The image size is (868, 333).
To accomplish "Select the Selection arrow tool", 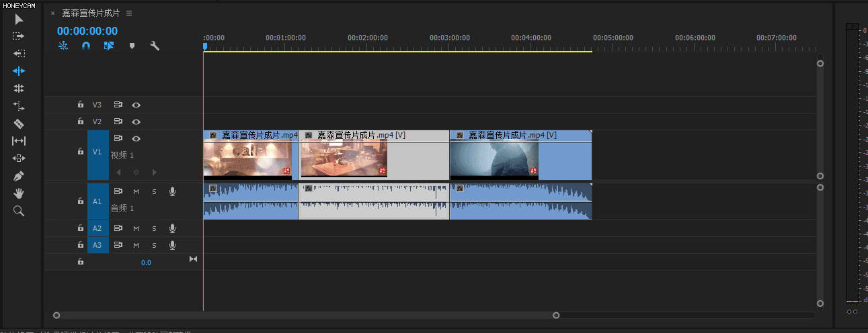I will pyautogui.click(x=19, y=19).
